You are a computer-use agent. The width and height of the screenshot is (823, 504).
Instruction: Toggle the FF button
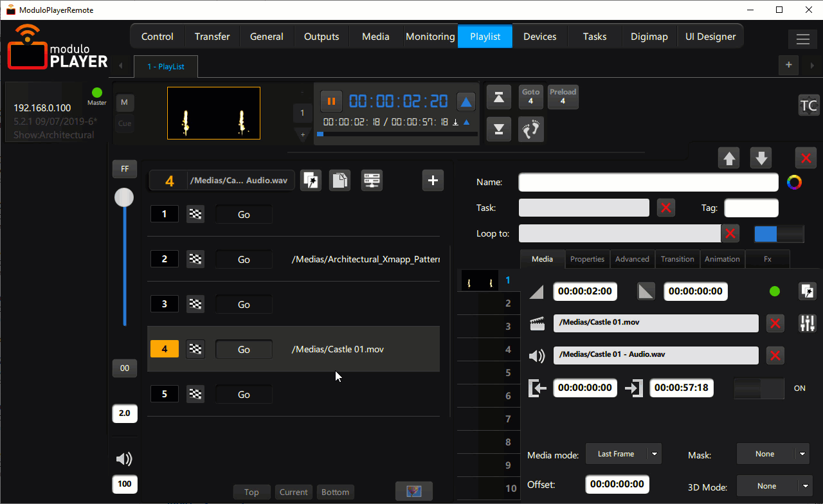125,169
